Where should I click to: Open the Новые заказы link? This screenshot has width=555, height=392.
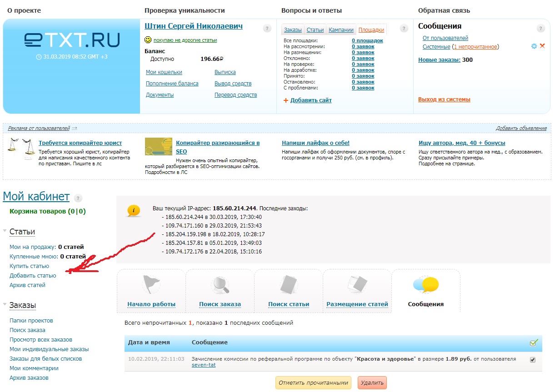click(439, 60)
